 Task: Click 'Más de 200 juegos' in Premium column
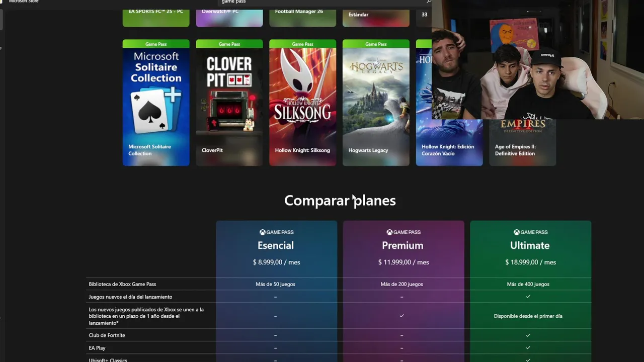(x=401, y=284)
